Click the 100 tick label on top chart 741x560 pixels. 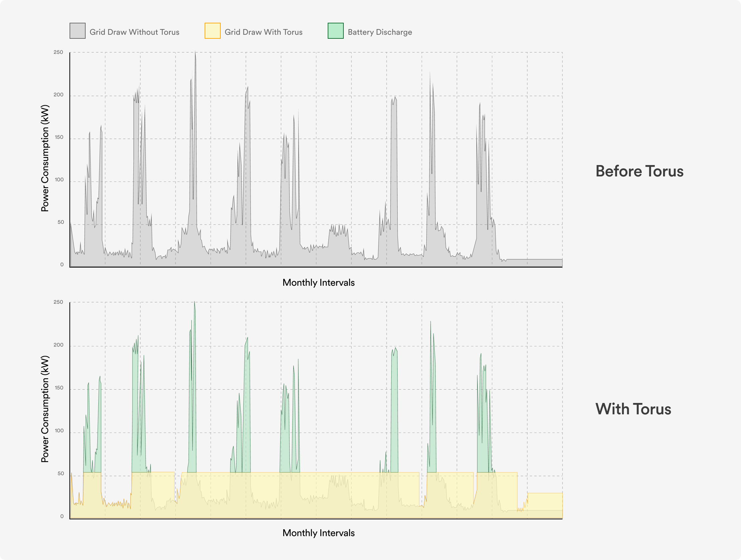pyautogui.click(x=59, y=180)
